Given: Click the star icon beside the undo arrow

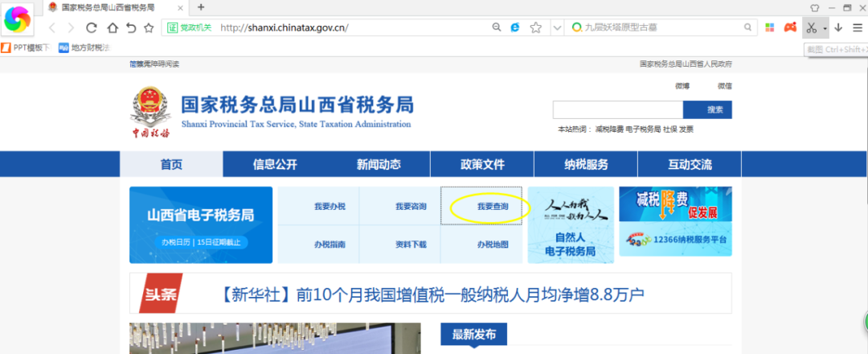Looking at the screenshot, I should [x=149, y=27].
